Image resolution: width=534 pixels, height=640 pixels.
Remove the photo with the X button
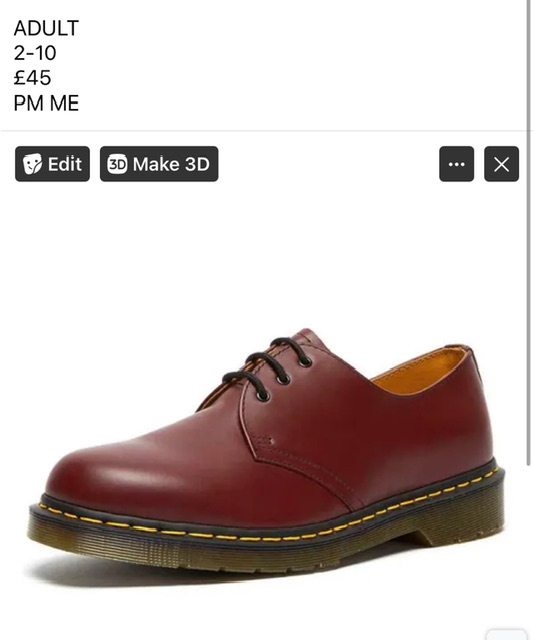501,164
